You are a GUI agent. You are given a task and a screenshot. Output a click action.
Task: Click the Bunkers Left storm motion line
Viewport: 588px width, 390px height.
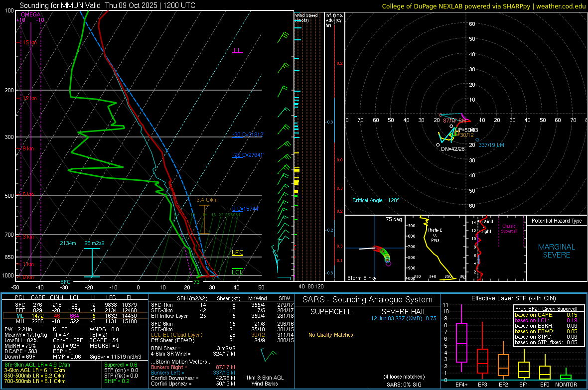(x=193, y=373)
